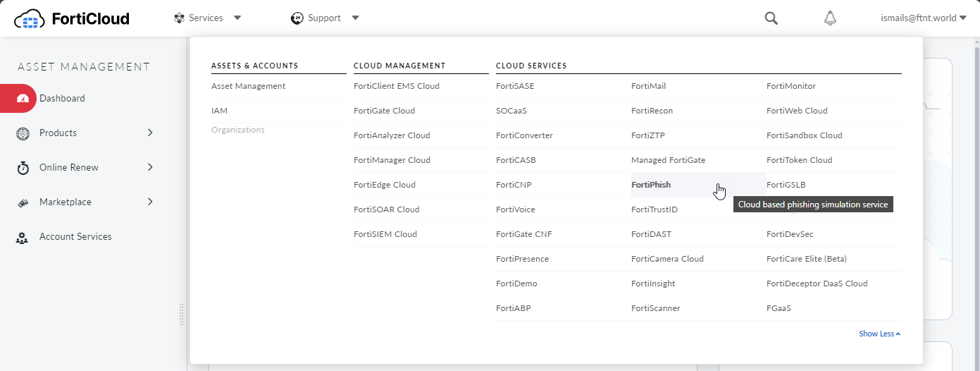Image resolution: width=980 pixels, height=371 pixels.
Task: Select FGaaS cloud service
Action: (779, 308)
